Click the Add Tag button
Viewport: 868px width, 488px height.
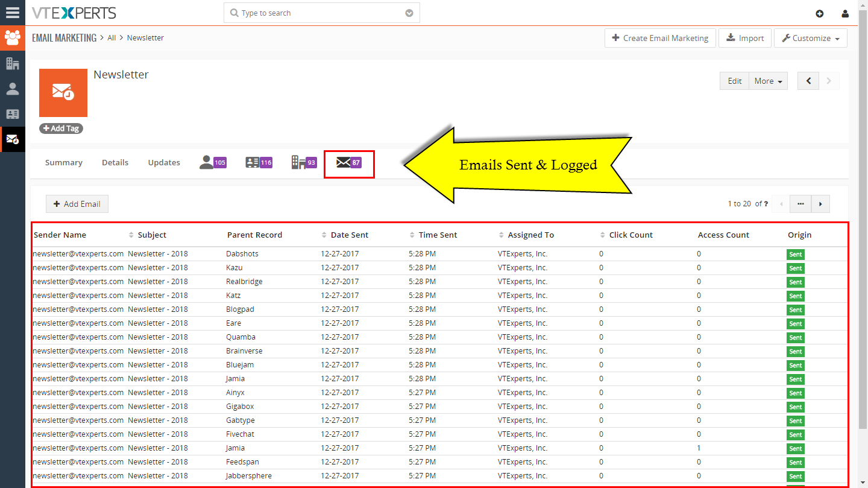[x=61, y=128]
